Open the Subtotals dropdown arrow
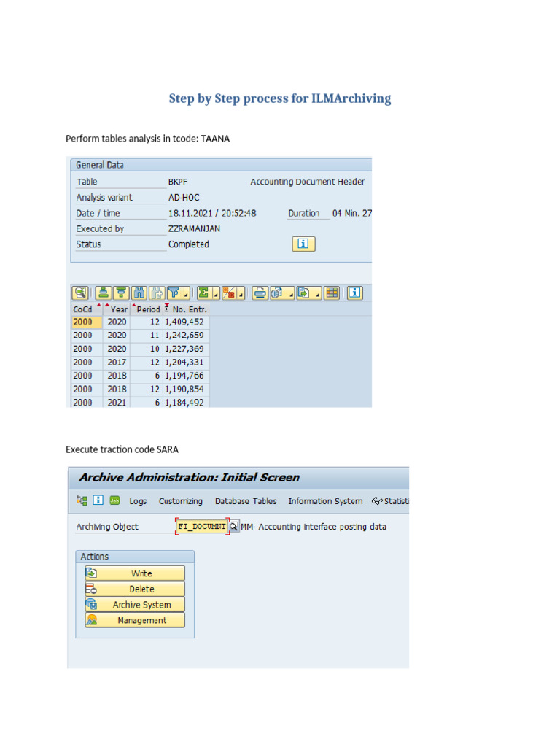Image resolution: width=560 pixels, height=747 pixels. click(x=241, y=293)
